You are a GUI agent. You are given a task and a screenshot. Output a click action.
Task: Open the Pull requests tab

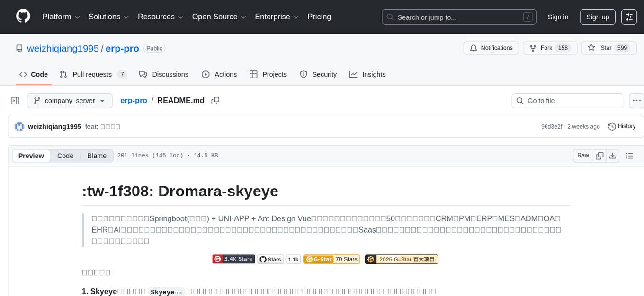point(93,75)
